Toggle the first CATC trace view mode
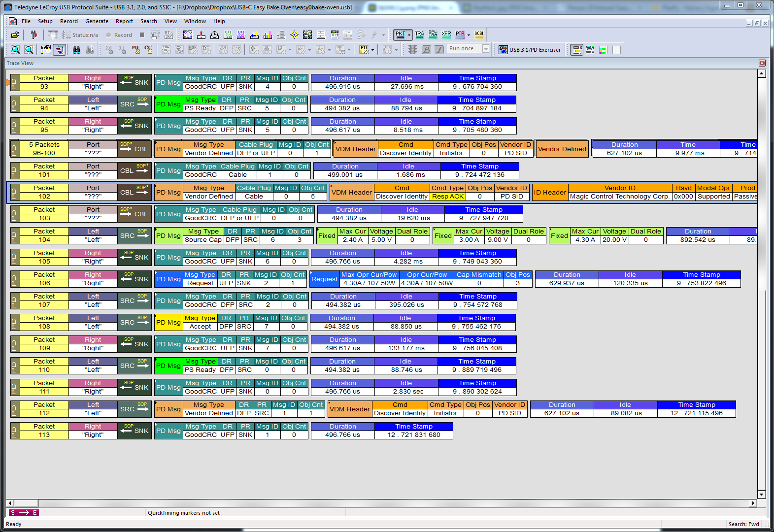Screen dimensions: 774x532 click(576, 50)
